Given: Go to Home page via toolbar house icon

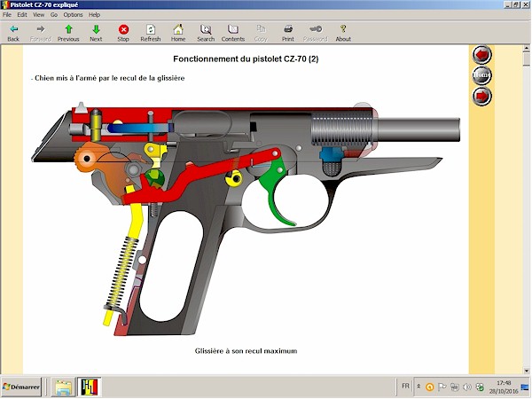Looking at the screenshot, I should pos(178,33).
